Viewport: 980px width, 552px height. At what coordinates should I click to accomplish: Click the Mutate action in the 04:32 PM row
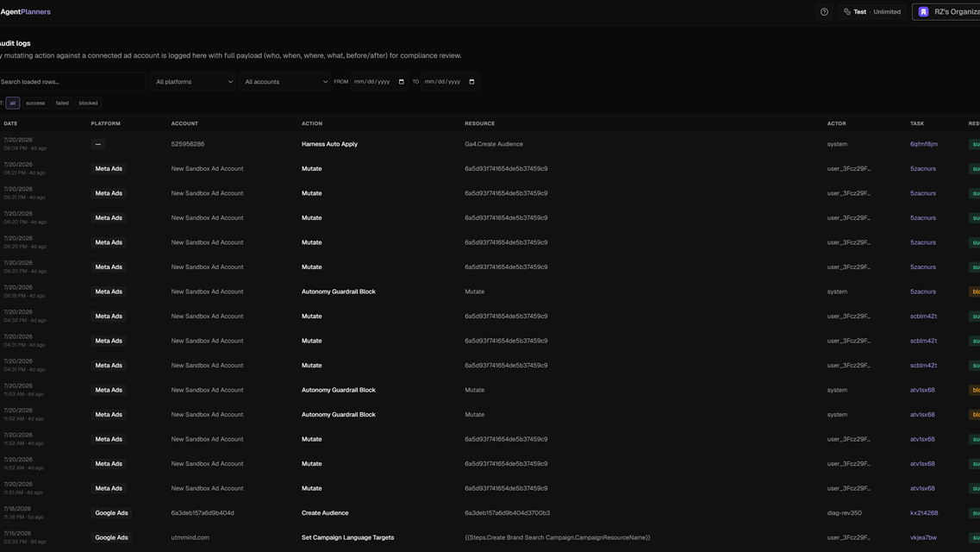[311, 317]
